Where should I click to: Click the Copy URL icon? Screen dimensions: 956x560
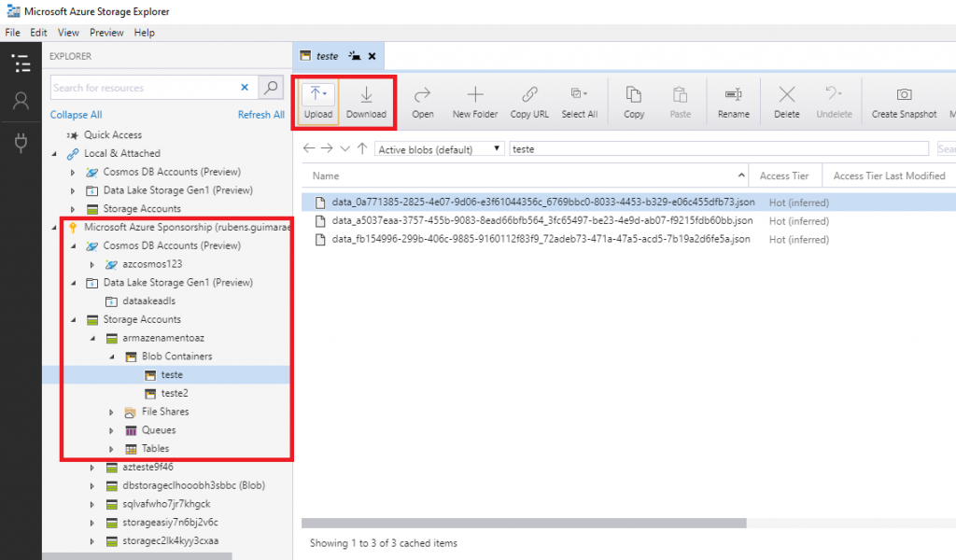pos(529,95)
